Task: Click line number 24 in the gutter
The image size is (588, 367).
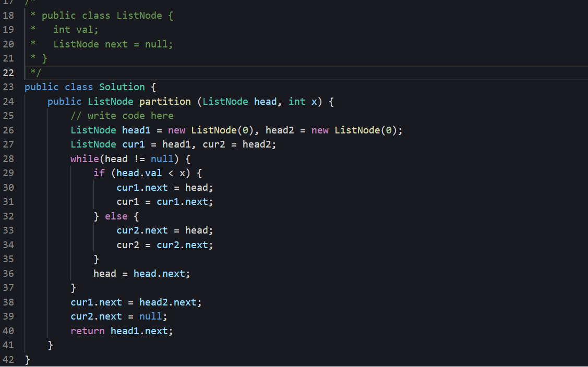Action: tap(8, 102)
